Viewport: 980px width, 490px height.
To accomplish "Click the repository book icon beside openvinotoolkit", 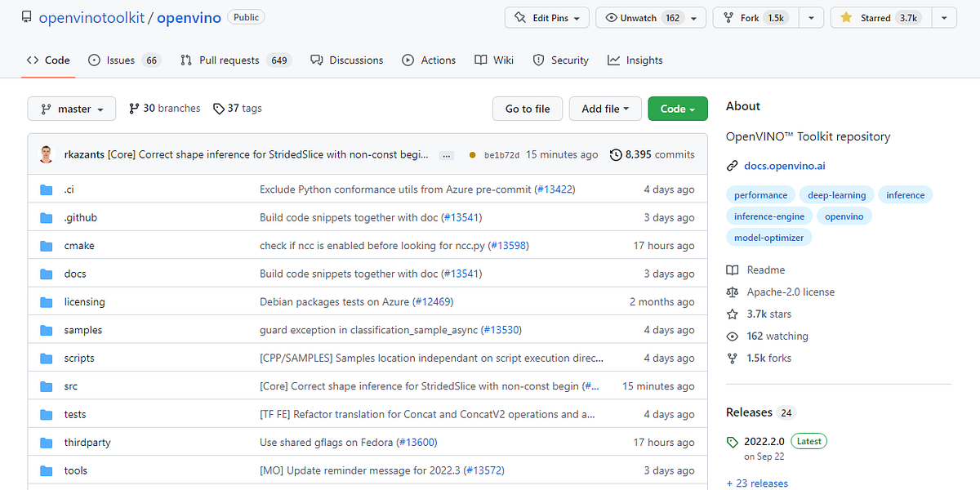I will (x=26, y=17).
